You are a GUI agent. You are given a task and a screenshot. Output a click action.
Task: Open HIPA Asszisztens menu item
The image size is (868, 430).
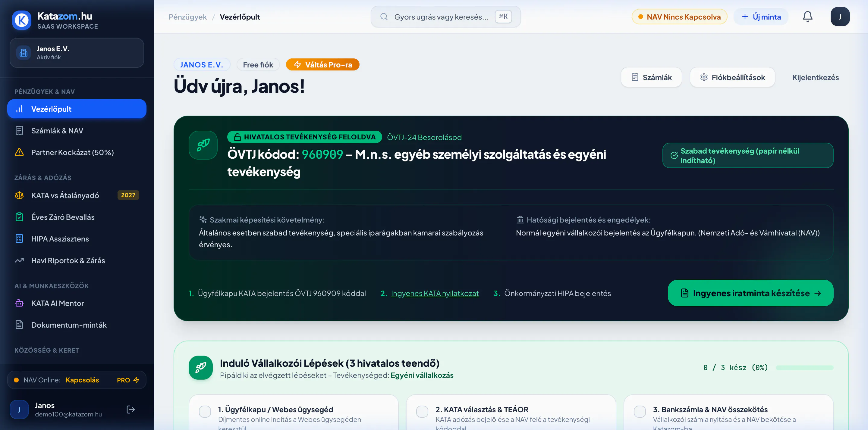(77, 239)
